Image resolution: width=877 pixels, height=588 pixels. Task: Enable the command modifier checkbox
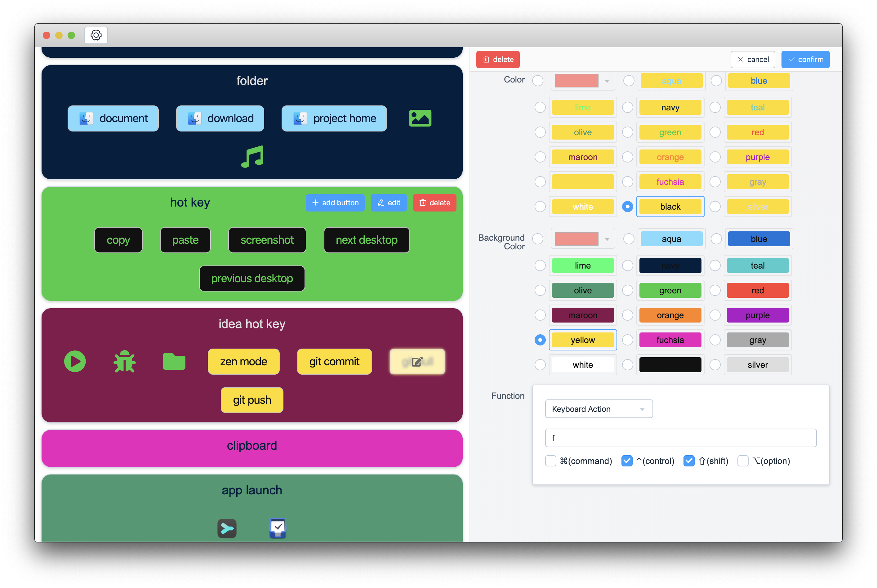pos(550,461)
